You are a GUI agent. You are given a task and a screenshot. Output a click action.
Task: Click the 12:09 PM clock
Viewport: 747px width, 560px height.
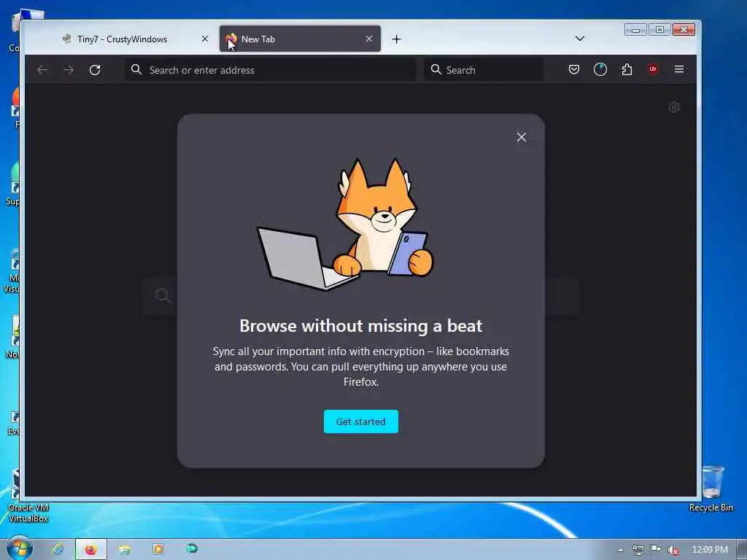[x=710, y=550]
